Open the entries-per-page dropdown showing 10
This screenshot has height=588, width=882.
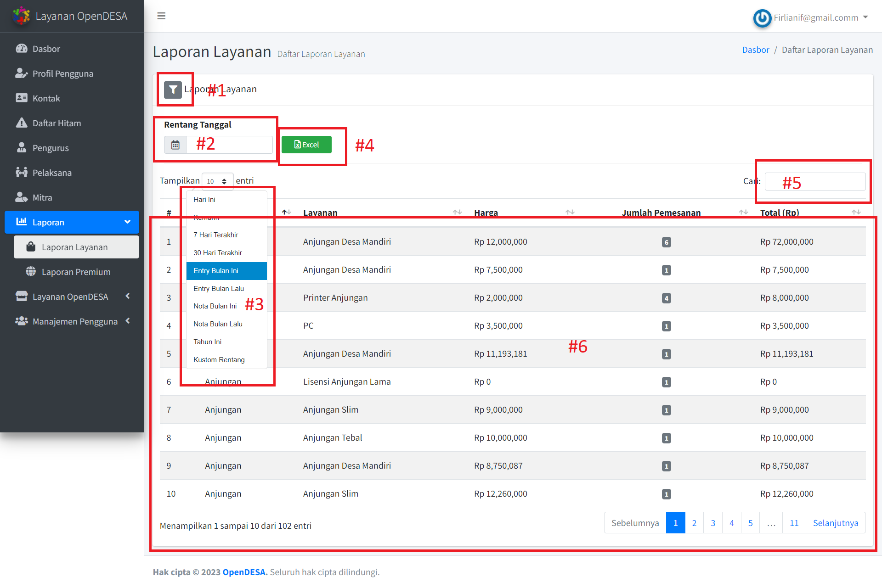coord(217,181)
